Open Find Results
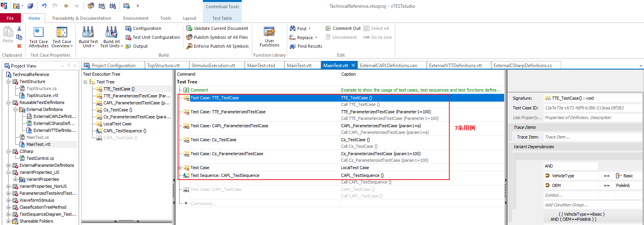 pyautogui.click(x=306, y=46)
